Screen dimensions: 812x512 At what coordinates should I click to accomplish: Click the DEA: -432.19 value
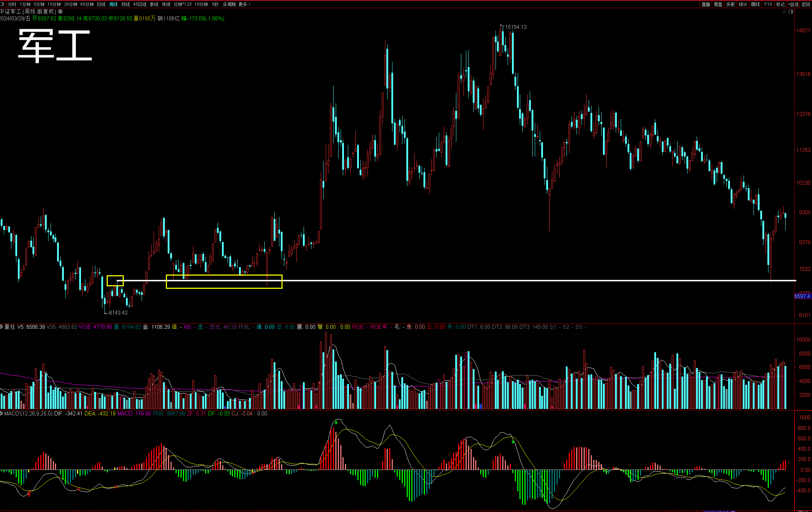pos(100,414)
